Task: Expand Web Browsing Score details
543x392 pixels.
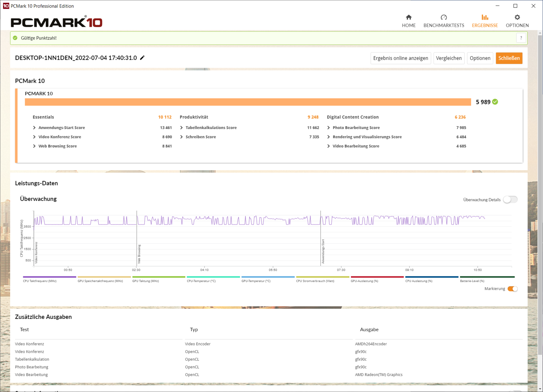Action: (34, 146)
